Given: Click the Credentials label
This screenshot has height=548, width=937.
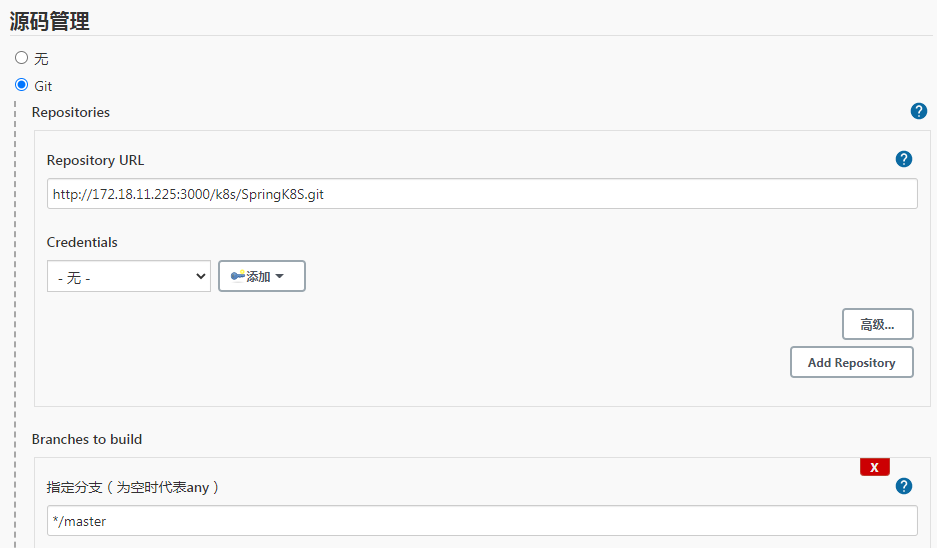Looking at the screenshot, I should click(x=82, y=242).
